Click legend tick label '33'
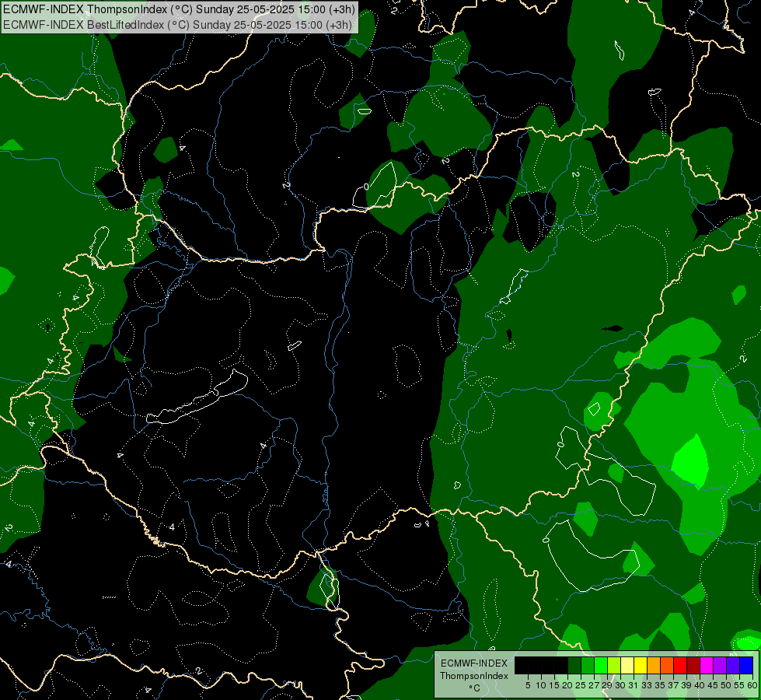 point(647,685)
